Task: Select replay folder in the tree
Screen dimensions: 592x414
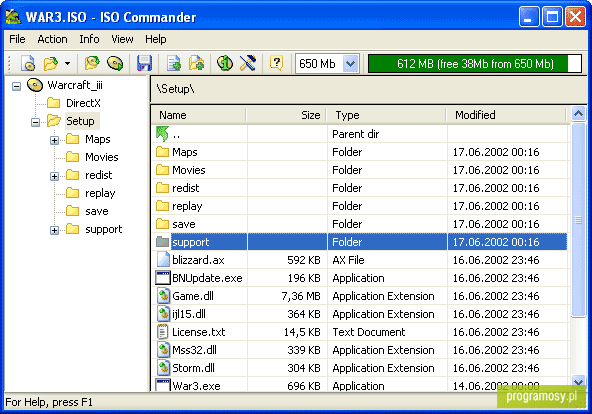Action: pos(100,193)
